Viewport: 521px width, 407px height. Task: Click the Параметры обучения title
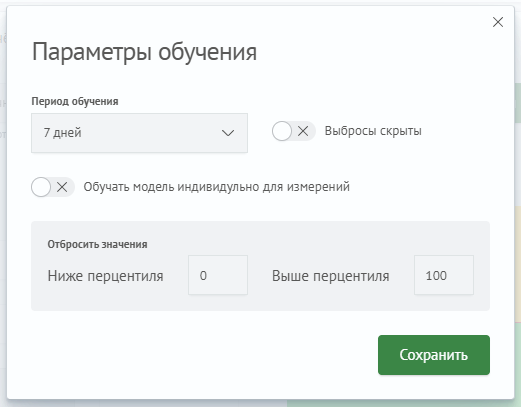(x=144, y=52)
